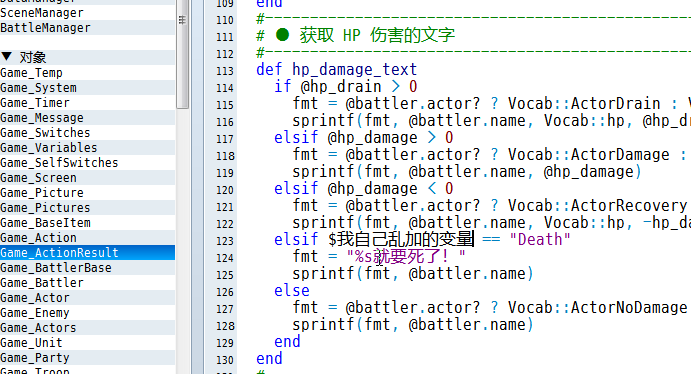Select Game_BaseItem script
Screen dimensions: 691x374
45,222
